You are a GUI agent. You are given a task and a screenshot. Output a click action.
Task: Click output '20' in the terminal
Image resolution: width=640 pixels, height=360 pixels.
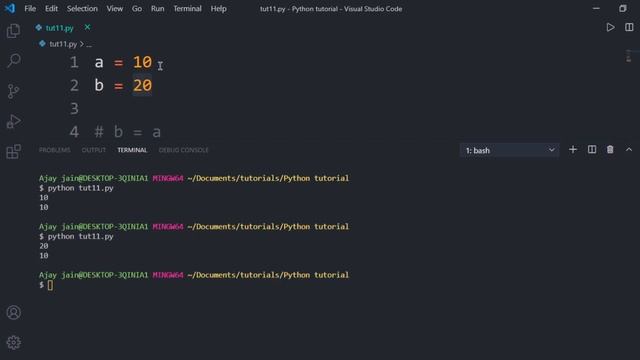(44, 246)
